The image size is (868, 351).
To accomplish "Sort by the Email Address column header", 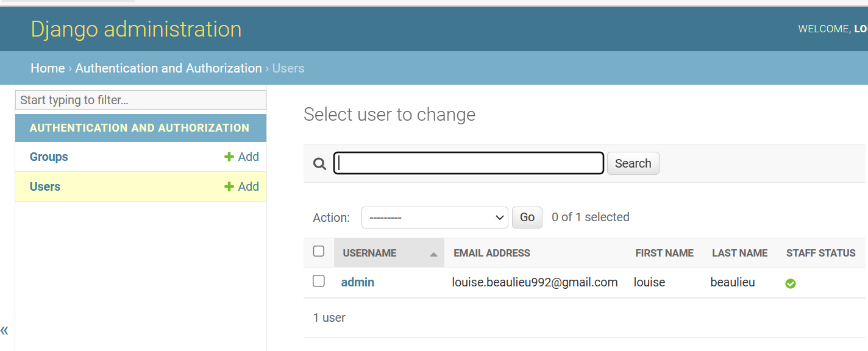I will pyautogui.click(x=492, y=253).
